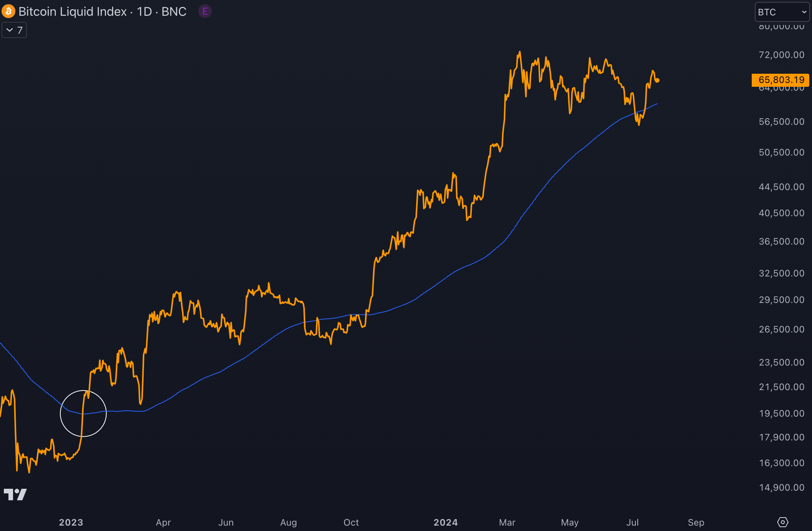Click the chevron arrow beside BTC
Image resolution: width=812 pixels, height=531 pixels.
(x=804, y=12)
